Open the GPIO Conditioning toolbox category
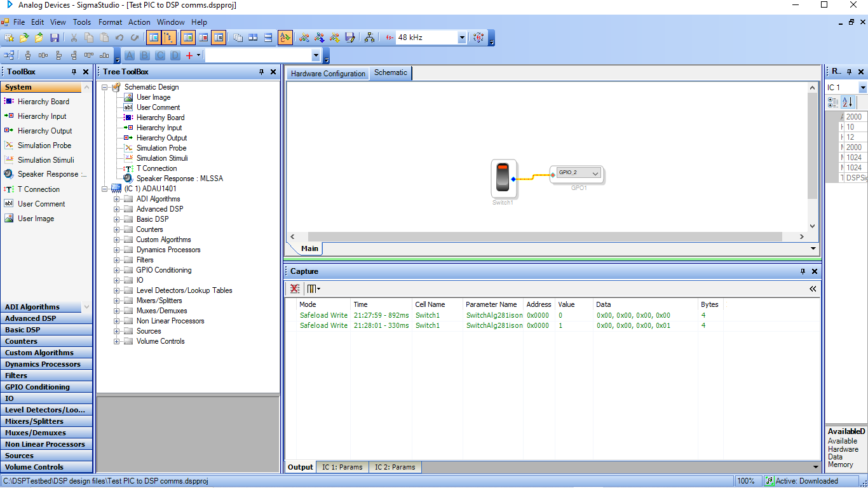 46,387
